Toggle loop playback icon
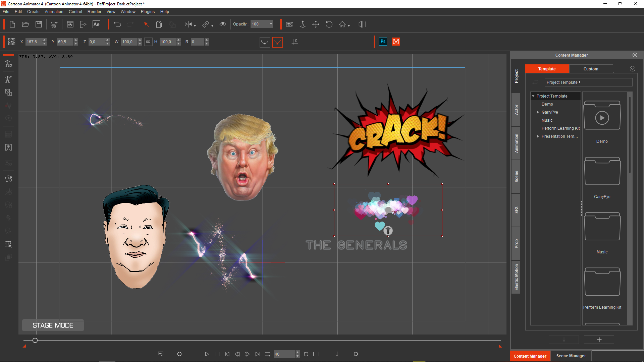 (x=267, y=354)
